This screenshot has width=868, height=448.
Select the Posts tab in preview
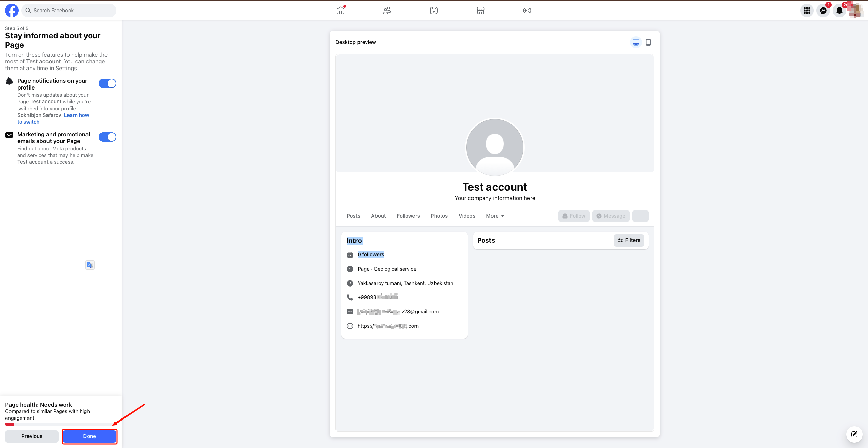[x=353, y=216]
